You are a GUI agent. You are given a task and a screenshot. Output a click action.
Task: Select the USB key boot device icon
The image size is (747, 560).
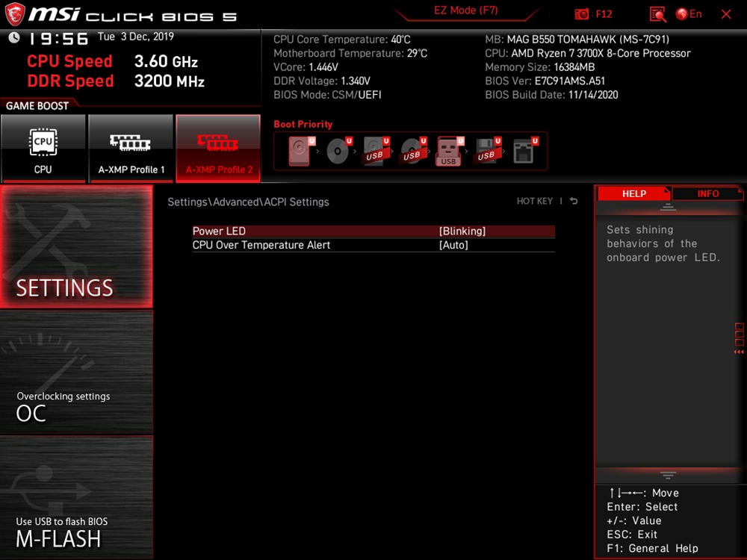pyautogui.click(x=448, y=152)
